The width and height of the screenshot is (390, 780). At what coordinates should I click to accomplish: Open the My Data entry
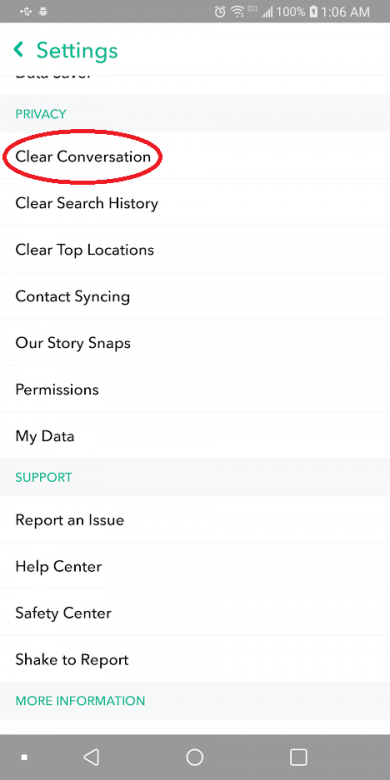195,436
